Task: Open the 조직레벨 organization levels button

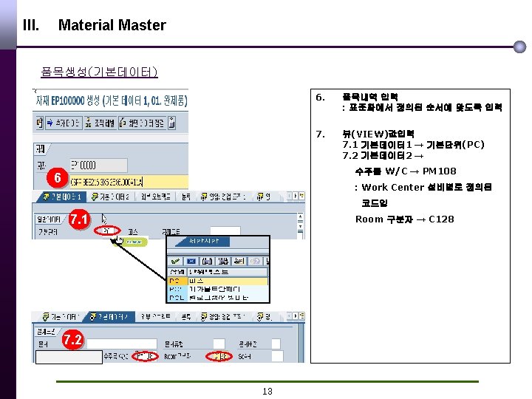Action: pyautogui.click(x=100, y=123)
